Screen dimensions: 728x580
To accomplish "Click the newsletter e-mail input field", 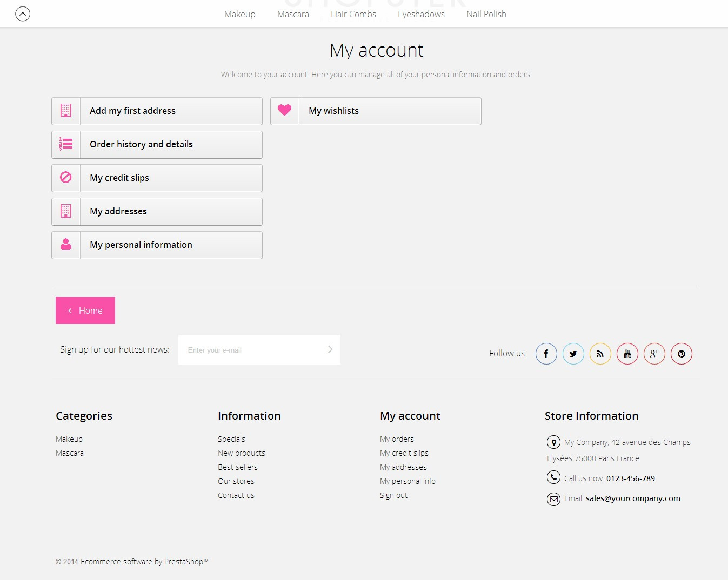I will (251, 350).
